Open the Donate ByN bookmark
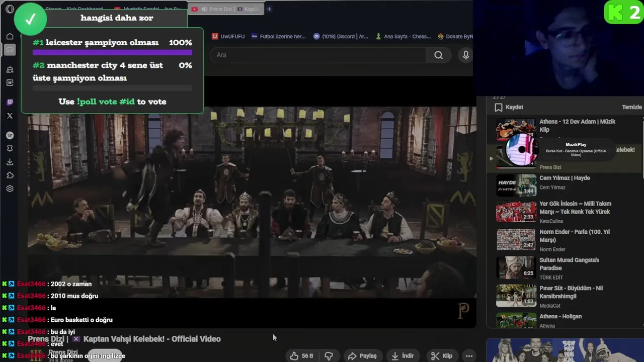This screenshot has height=362, width=644. click(x=455, y=36)
